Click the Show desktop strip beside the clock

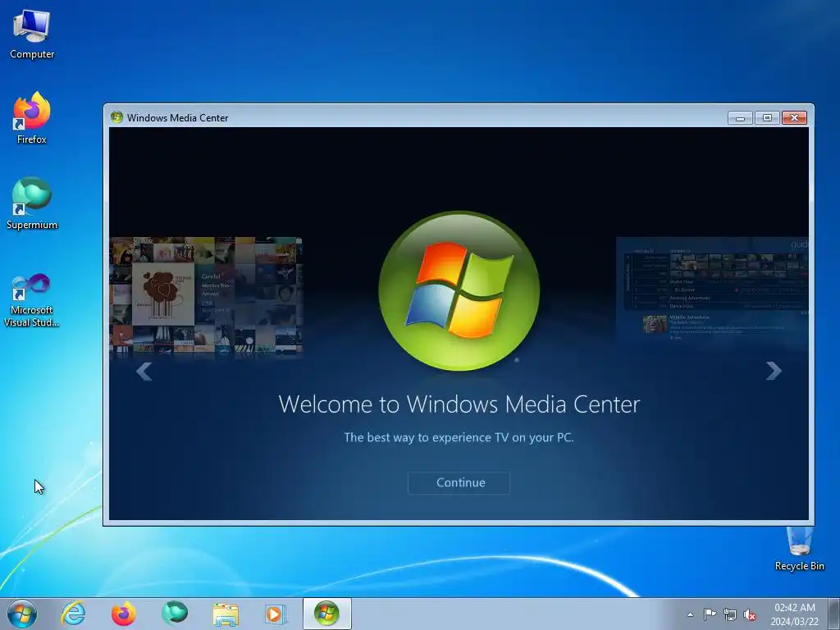pyautogui.click(x=833, y=614)
